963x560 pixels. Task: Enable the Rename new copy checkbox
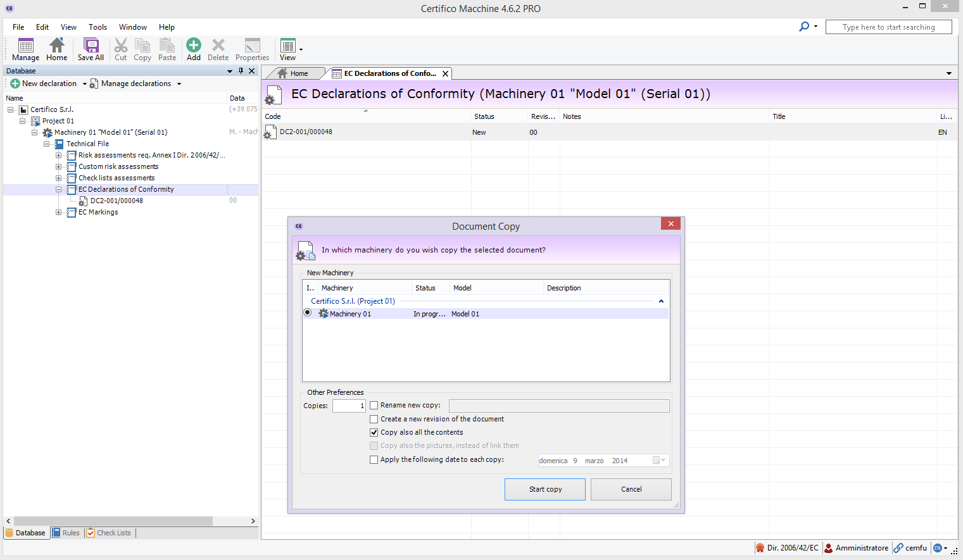(x=374, y=406)
